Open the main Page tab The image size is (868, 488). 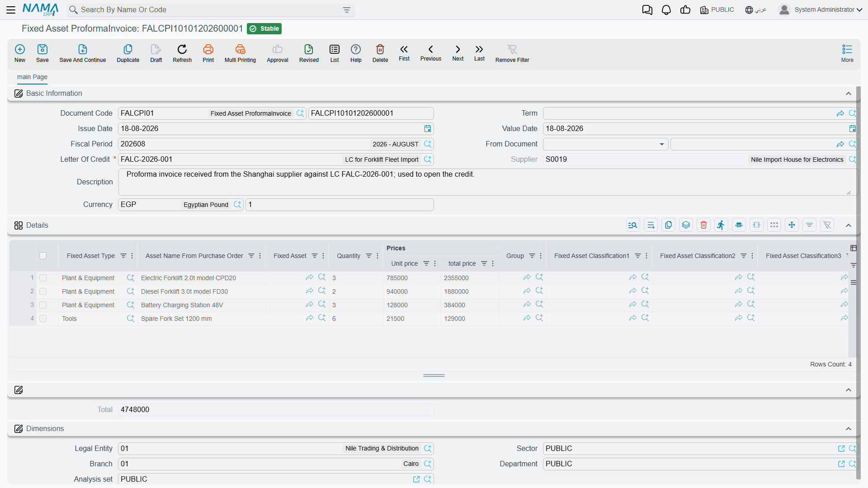(x=32, y=77)
